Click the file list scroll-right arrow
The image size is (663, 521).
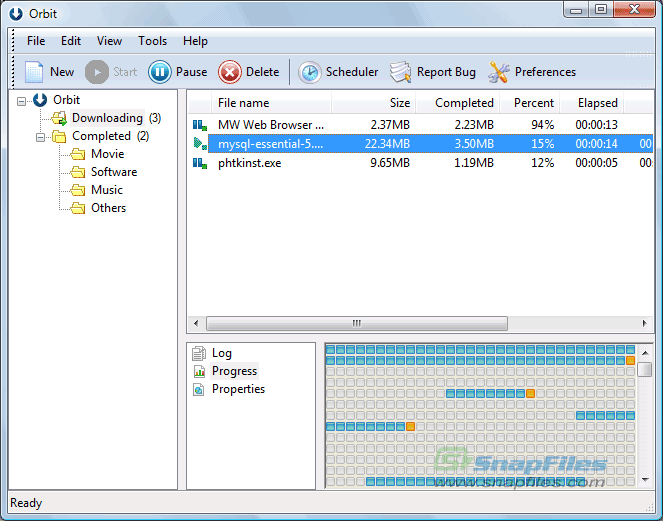click(x=644, y=324)
